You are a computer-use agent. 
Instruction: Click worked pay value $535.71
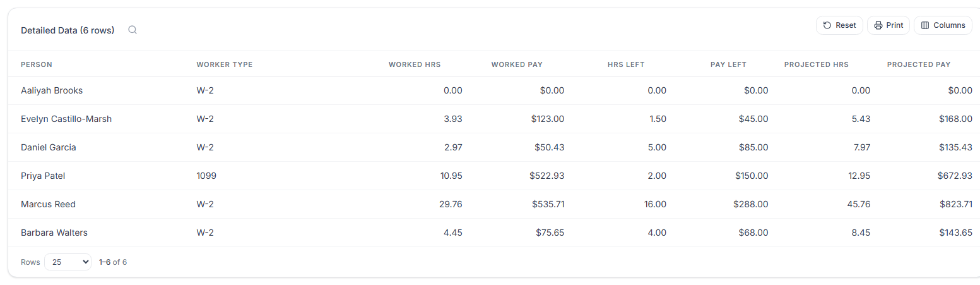(x=547, y=204)
